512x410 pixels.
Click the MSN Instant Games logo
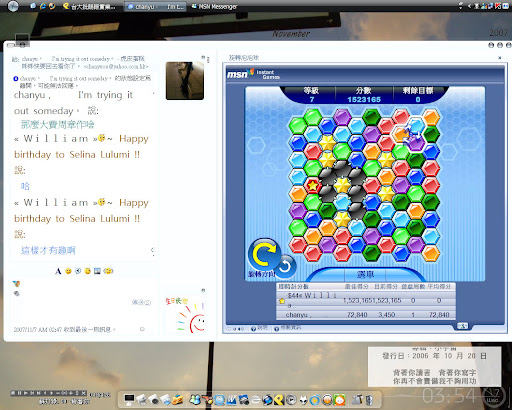(253, 74)
